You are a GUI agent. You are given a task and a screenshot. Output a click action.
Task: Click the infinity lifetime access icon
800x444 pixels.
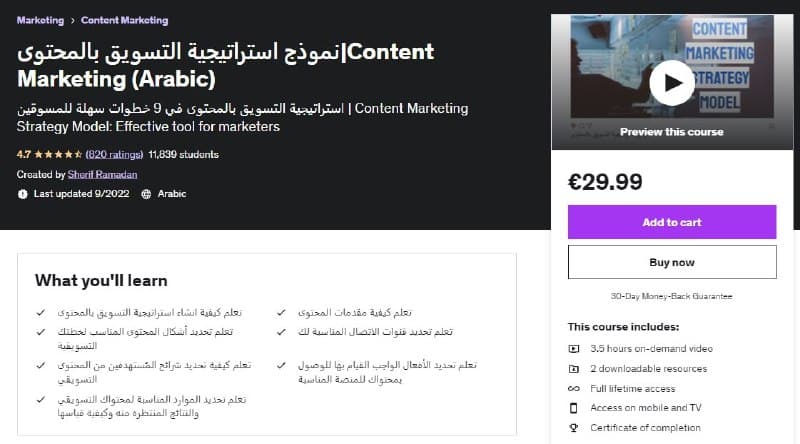(x=574, y=388)
